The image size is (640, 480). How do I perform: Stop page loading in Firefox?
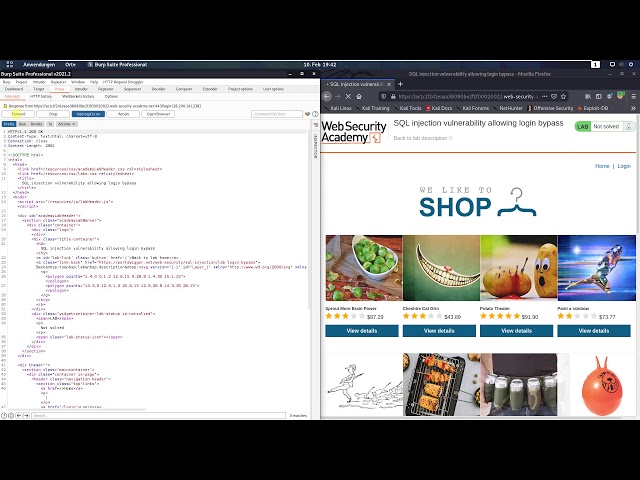pos(348,97)
